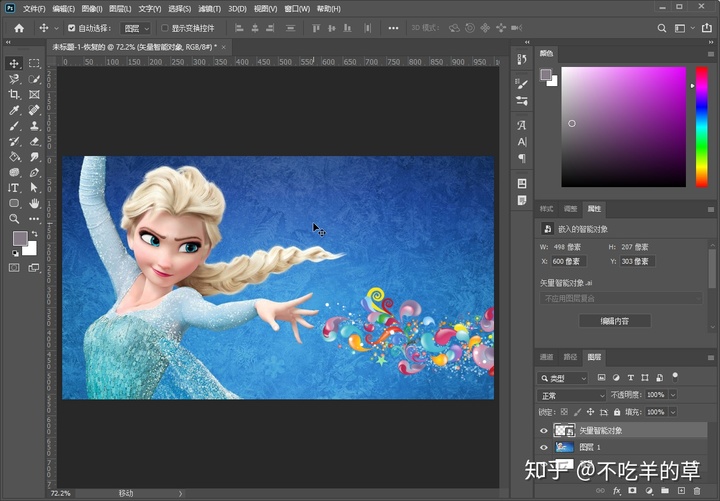Screen dimensions: 720x501
Task: Click the 编辑内容 button
Action: pyautogui.click(x=615, y=321)
